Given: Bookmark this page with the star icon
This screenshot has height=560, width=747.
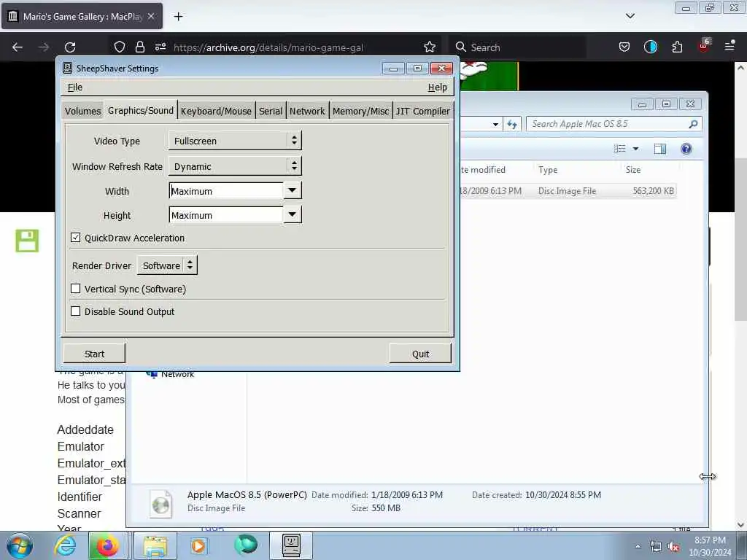Looking at the screenshot, I should coord(429,47).
